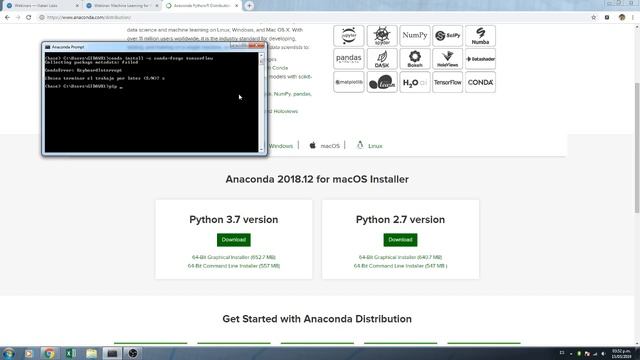The image size is (640, 360).
Task: Select the macOS installer tab
Action: tap(324, 146)
